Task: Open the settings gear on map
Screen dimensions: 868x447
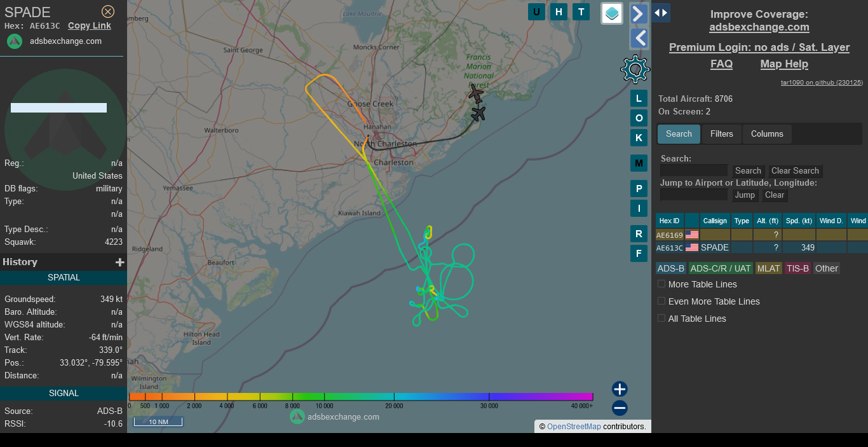Action: (635, 69)
